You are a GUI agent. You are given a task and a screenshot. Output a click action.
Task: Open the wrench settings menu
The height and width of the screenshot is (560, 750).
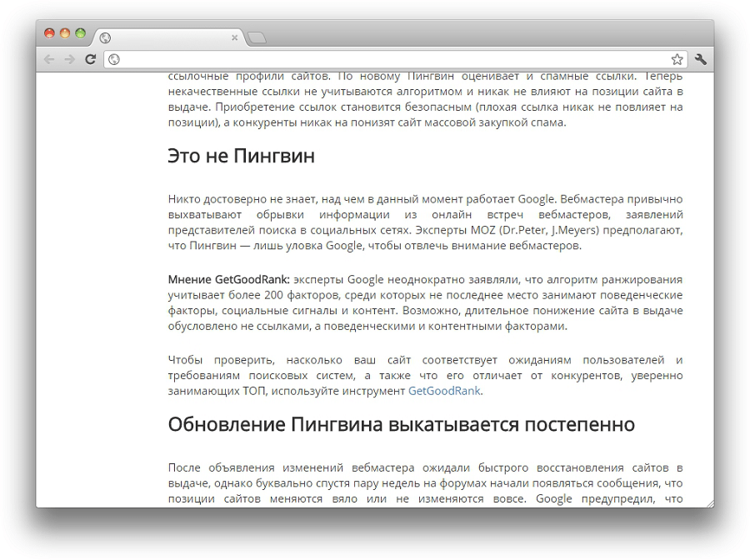coord(701,59)
